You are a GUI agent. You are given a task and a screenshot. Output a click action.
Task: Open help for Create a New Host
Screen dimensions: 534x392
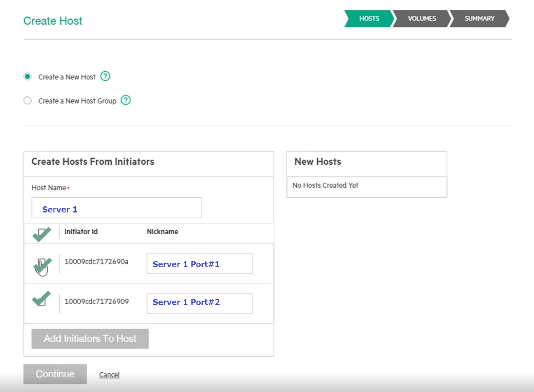105,77
